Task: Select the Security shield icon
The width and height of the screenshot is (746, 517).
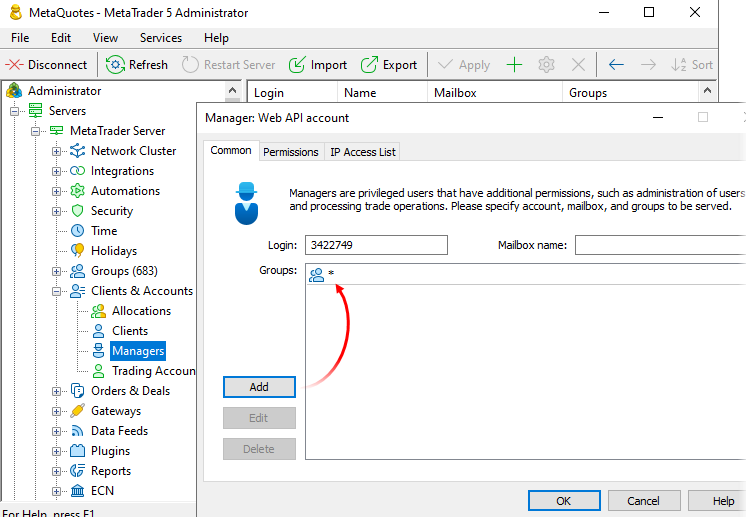Action: (78, 211)
